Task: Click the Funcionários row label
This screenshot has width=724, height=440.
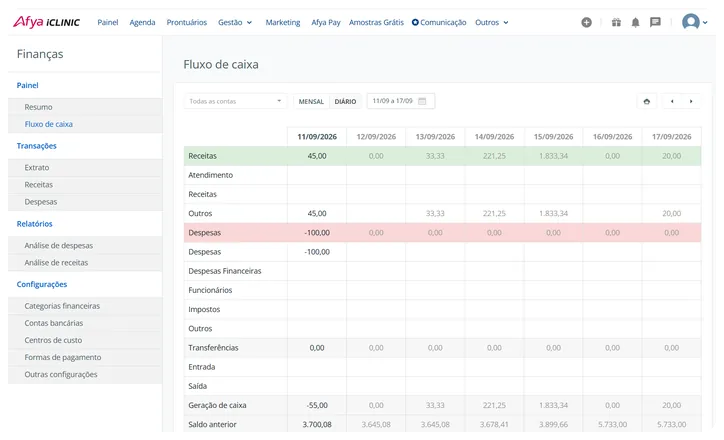Action: [x=210, y=290]
